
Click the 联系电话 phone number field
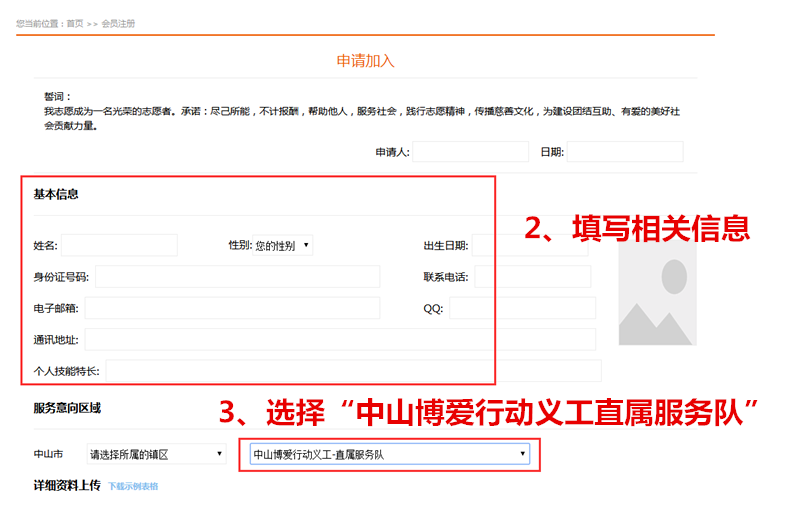532,277
